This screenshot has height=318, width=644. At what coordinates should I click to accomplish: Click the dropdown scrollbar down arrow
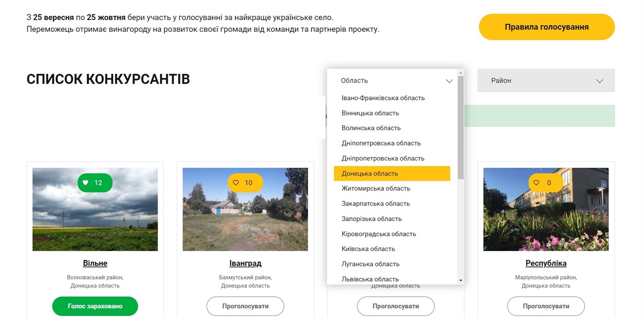[461, 280]
